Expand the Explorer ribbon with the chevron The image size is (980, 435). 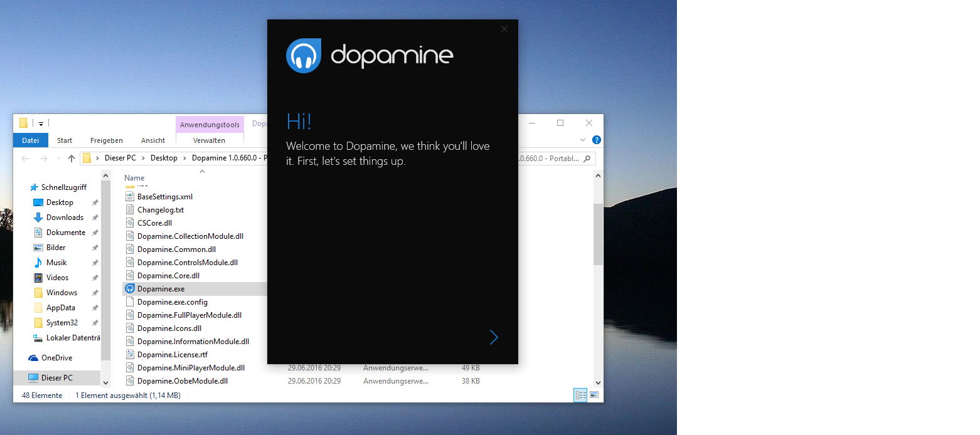click(x=583, y=140)
